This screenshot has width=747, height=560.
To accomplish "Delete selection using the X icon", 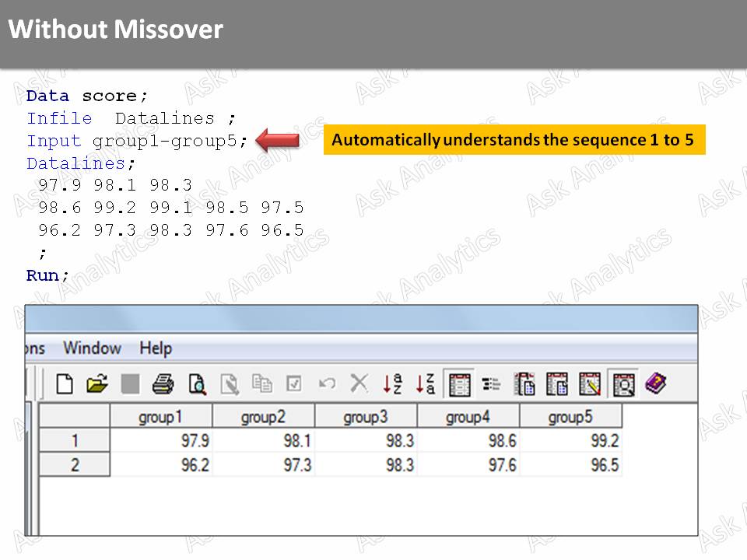I will (359, 383).
